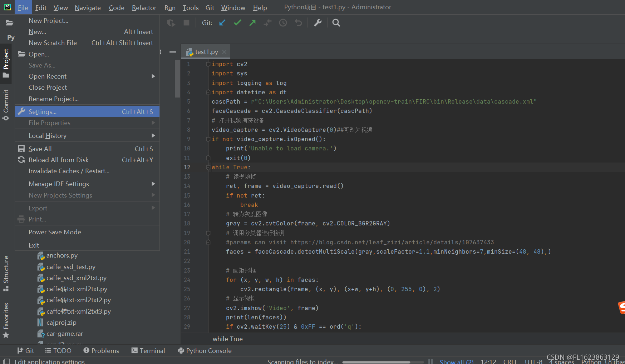Open Git show history clock icon
Image resolution: width=625 pixels, height=364 pixels.
tap(283, 23)
